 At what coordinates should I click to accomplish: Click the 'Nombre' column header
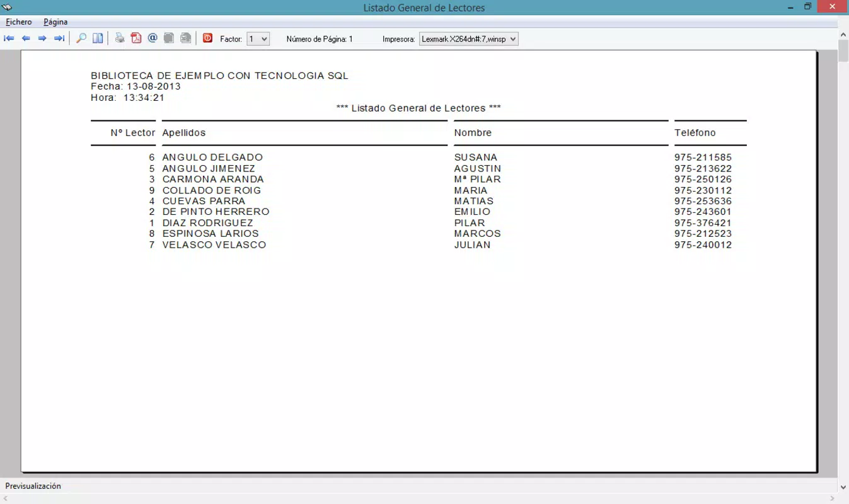[x=473, y=133]
